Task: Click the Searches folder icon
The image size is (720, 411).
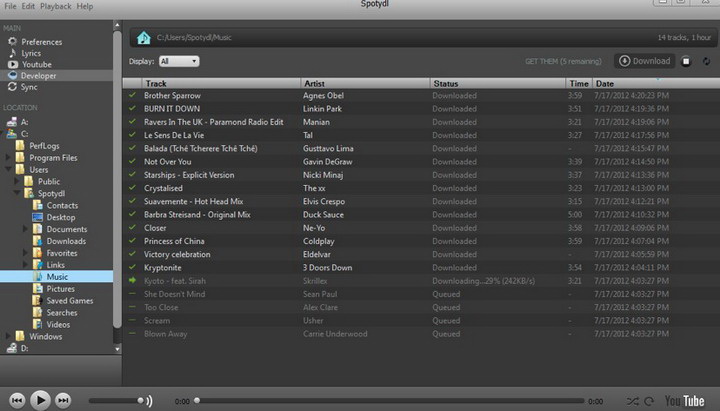Action: (x=38, y=312)
